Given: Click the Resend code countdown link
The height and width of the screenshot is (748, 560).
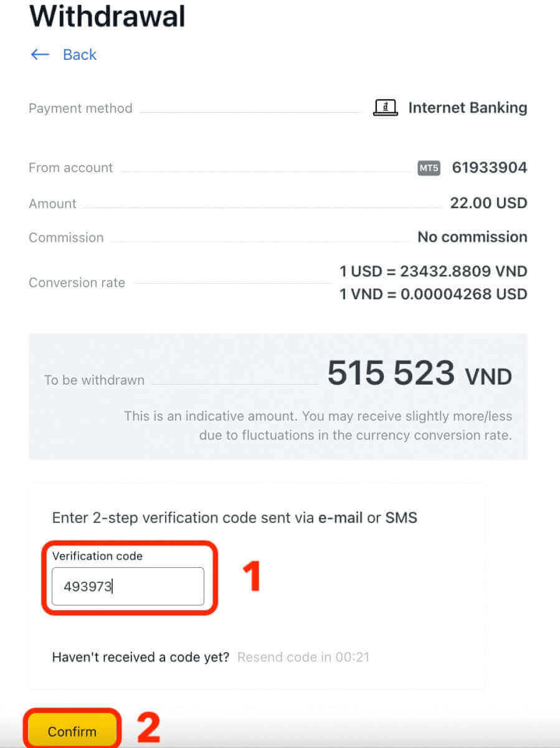Looking at the screenshot, I should pos(303,657).
